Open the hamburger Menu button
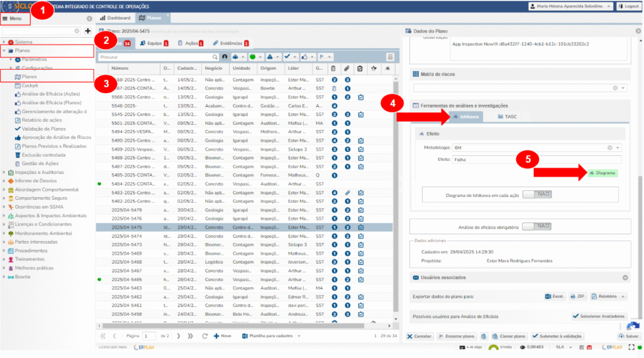Screen dimensions: 644x358 [13, 18]
